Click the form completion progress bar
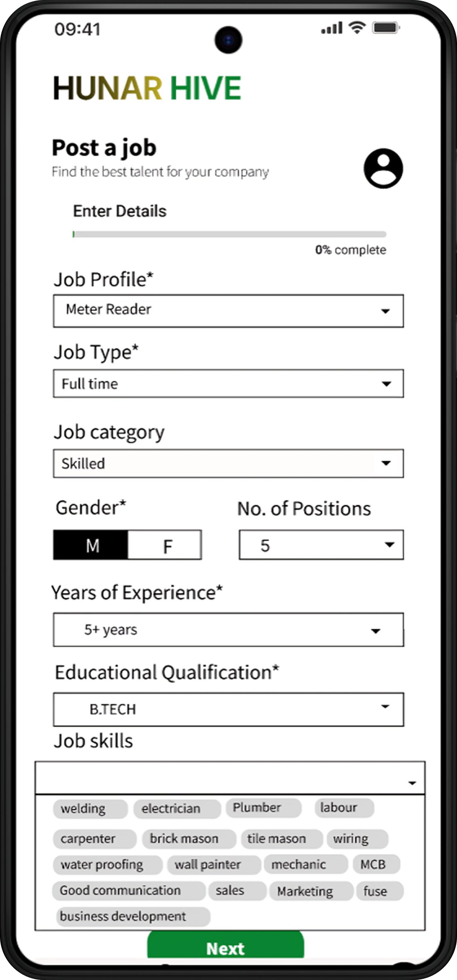The image size is (457, 980). [230, 234]
